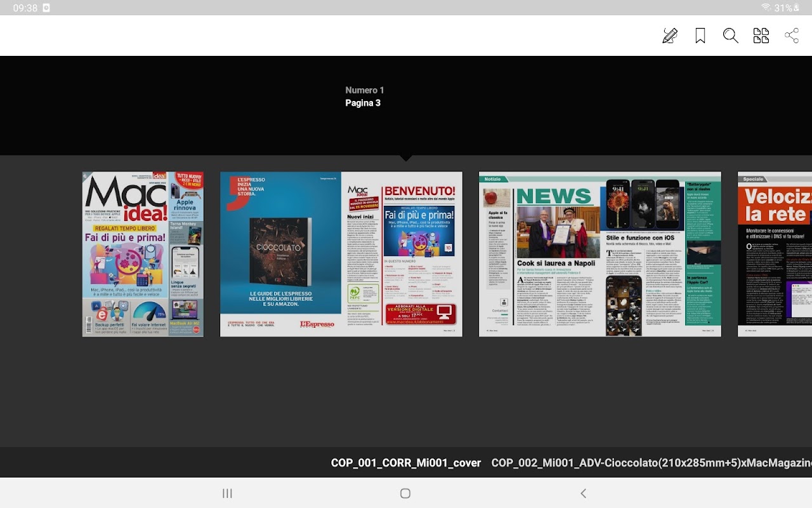Image resolution: width=812 pixels, height=508 pixels.
Task: Open the Android recent apps button
Action: 227,493
